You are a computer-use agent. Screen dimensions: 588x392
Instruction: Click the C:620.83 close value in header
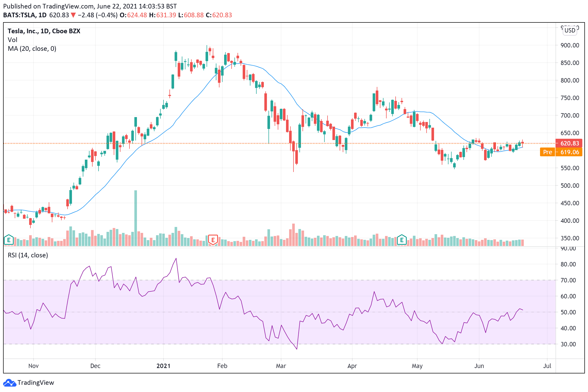(x=219, y=15)
